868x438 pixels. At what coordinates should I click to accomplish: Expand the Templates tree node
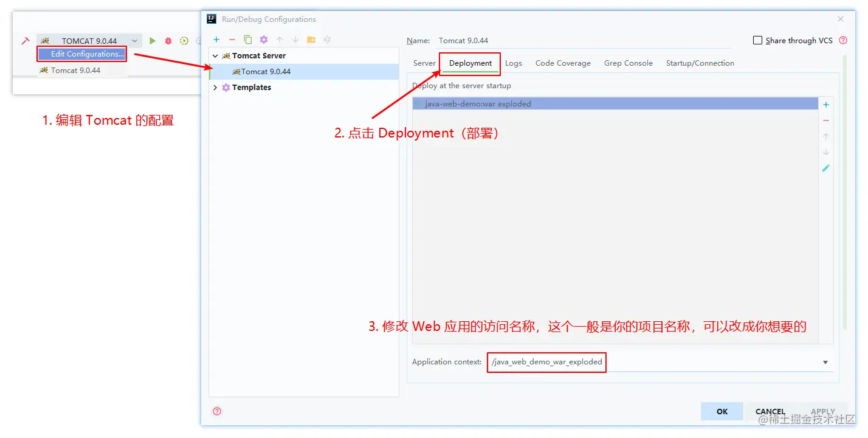coord(215,87)
